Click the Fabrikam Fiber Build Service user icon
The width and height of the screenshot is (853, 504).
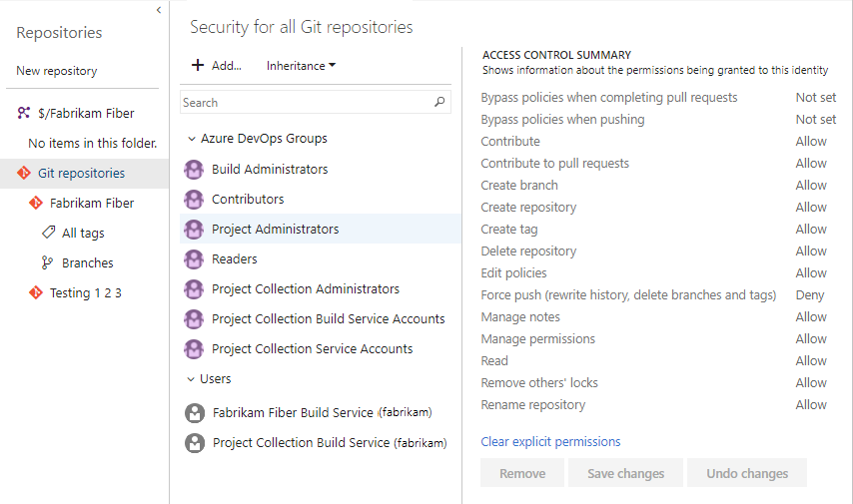pyautogui.click(x=194, y=412)
